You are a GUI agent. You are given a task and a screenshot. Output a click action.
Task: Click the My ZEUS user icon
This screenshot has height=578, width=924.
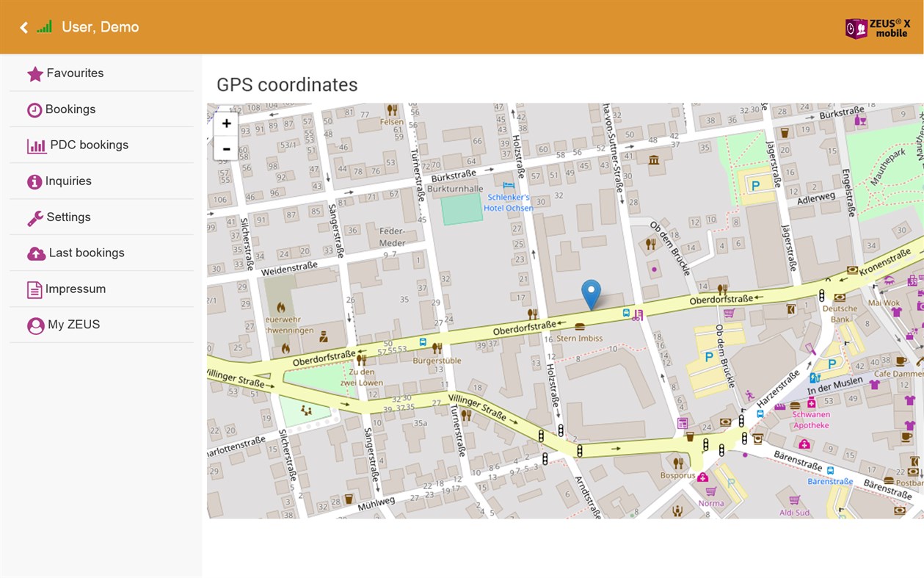pyautogui.click(x=35, y=325)
